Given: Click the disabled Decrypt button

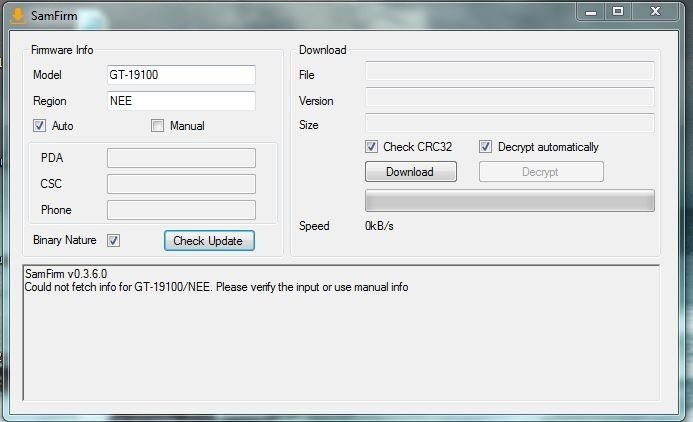Looking at the screenshot, I should tap(541, 171).
